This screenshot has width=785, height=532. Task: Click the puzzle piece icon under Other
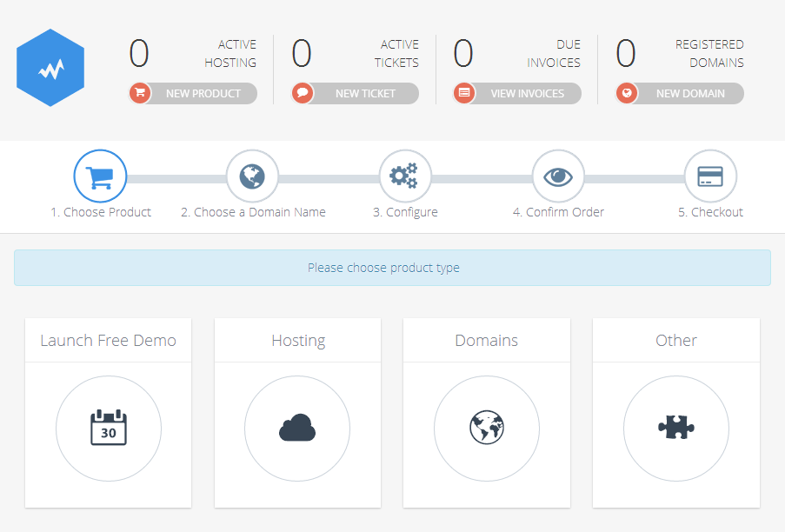676,428
